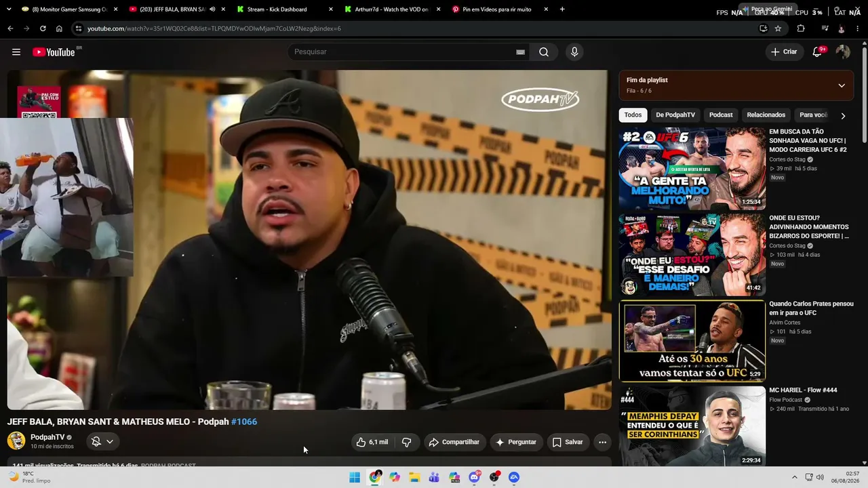Open Windows Start menu
Viewport: 868px width, 488px height.
point(355,477)
